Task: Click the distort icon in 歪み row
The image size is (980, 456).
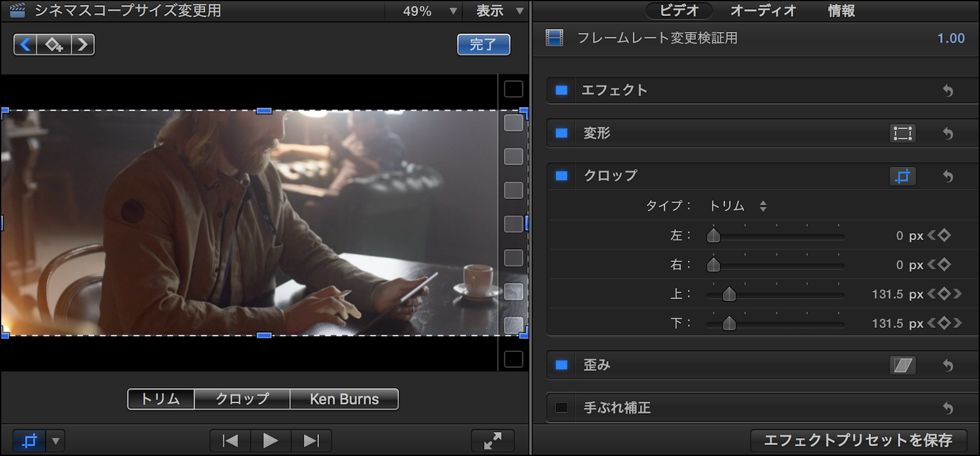Action: click(902, 365)
